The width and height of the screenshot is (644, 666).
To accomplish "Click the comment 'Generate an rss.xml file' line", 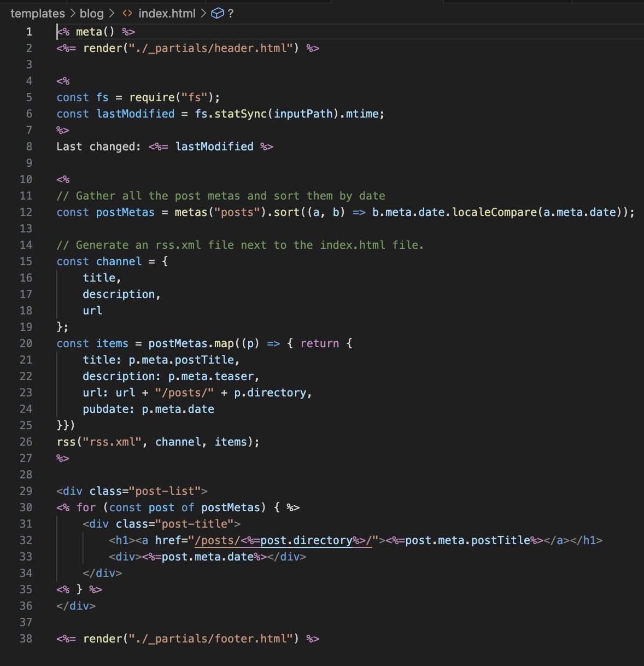I will [241, 245].
